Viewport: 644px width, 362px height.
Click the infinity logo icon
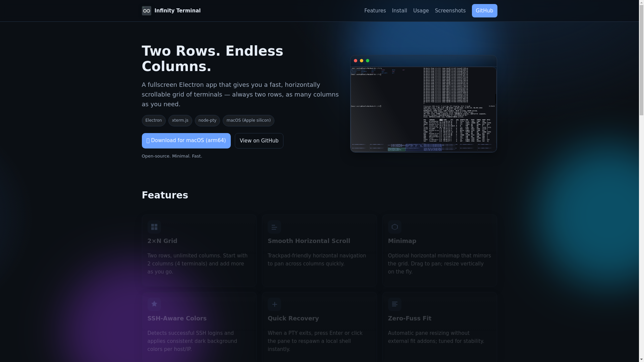point(146,11)
